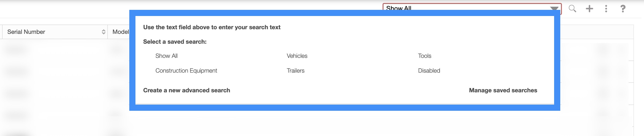Click the search text instruction line

point(211,27)
